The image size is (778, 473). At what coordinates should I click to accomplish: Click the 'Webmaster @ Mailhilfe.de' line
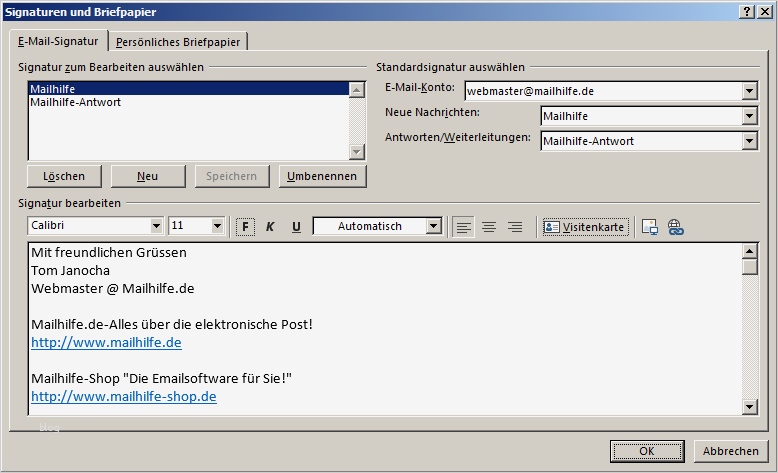[113, 288]
